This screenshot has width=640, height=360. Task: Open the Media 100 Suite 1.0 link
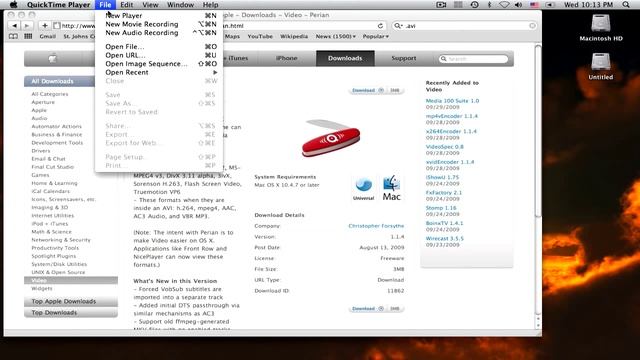pos(452,101)
